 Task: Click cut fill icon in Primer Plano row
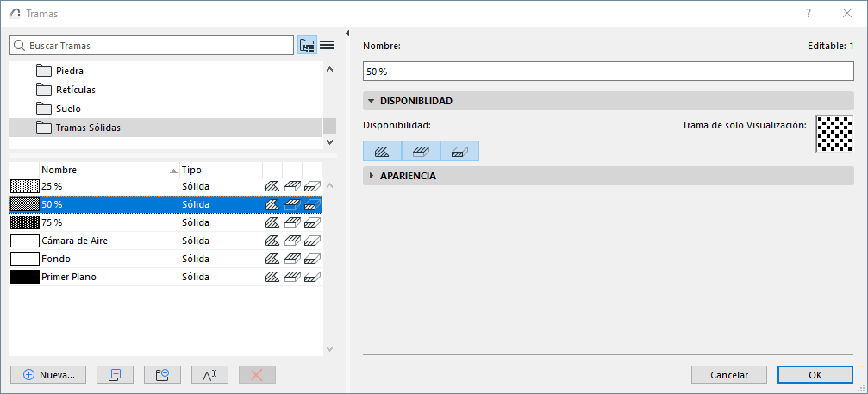(313, 277)
